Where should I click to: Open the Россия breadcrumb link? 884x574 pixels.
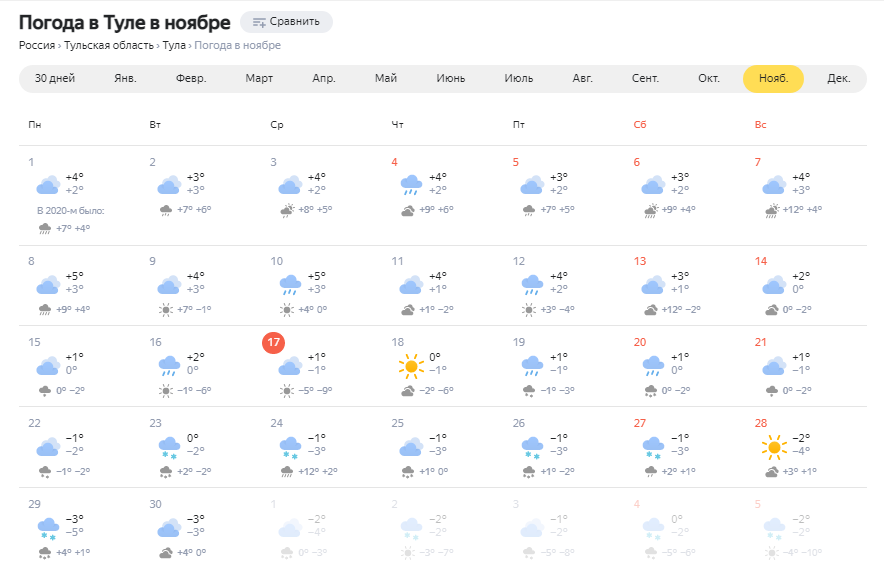(x=37, y=45)
